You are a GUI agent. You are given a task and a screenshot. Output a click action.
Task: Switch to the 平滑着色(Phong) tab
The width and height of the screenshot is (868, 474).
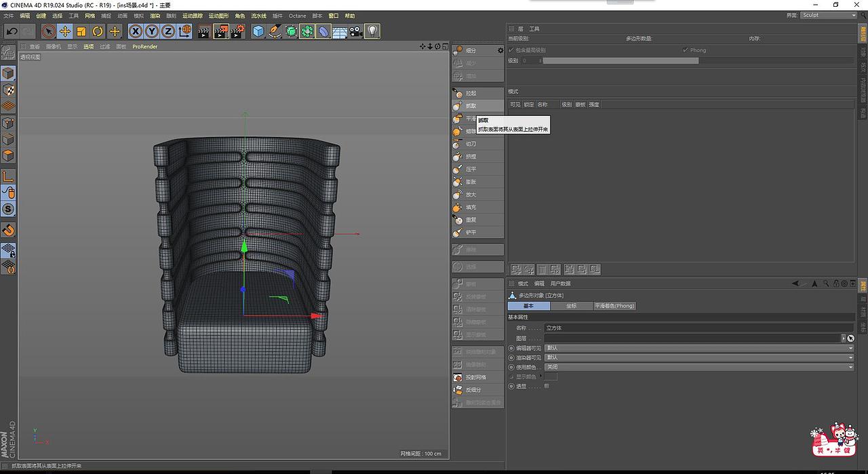pos(615,306)
